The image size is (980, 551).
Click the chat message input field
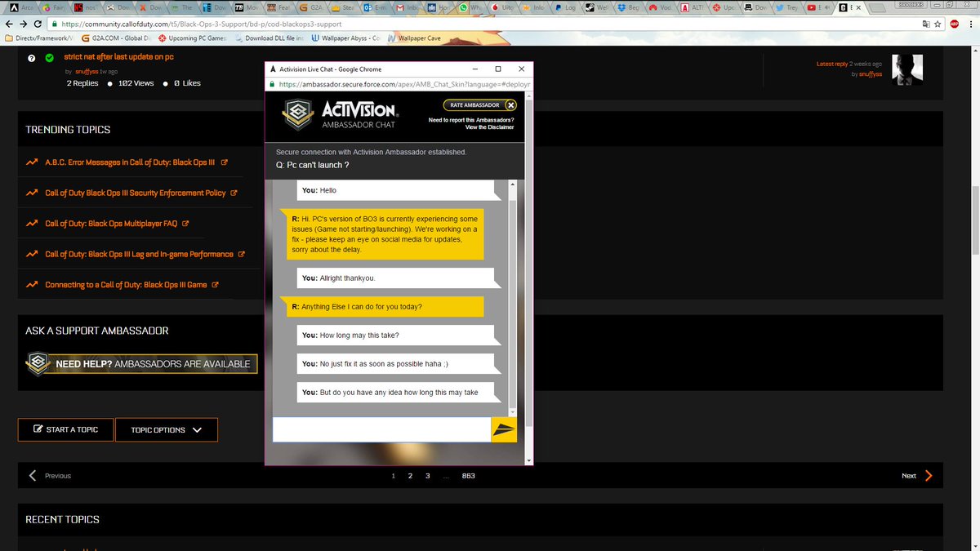[x=381, y=429]
